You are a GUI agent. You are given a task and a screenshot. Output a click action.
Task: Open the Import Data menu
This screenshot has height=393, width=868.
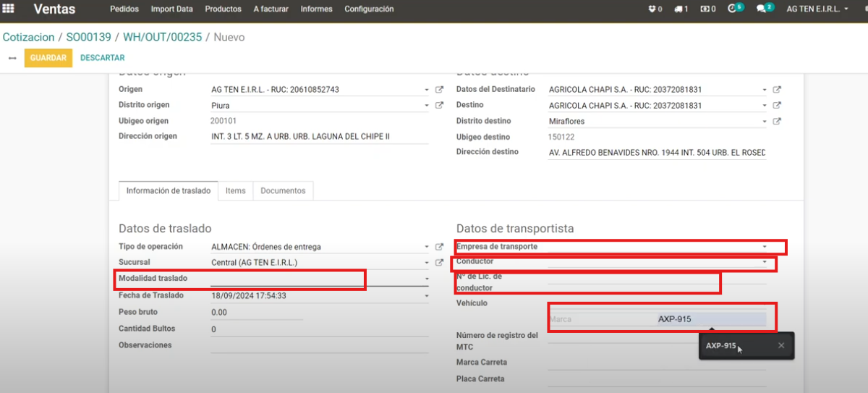tap(172, 9)
